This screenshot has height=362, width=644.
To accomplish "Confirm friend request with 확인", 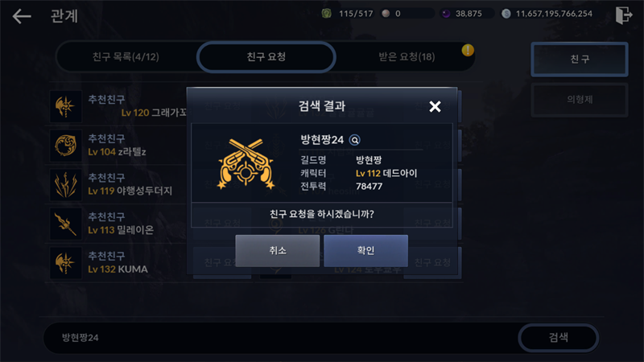I will pos(365,251).
